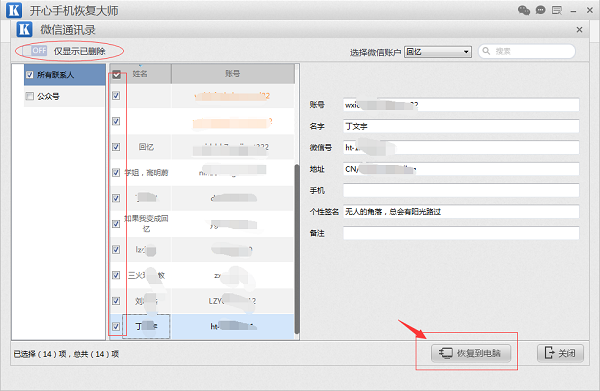Click the 微信通讯录 dialog logo icon
The image size is (600, 391).
(24, 29)
